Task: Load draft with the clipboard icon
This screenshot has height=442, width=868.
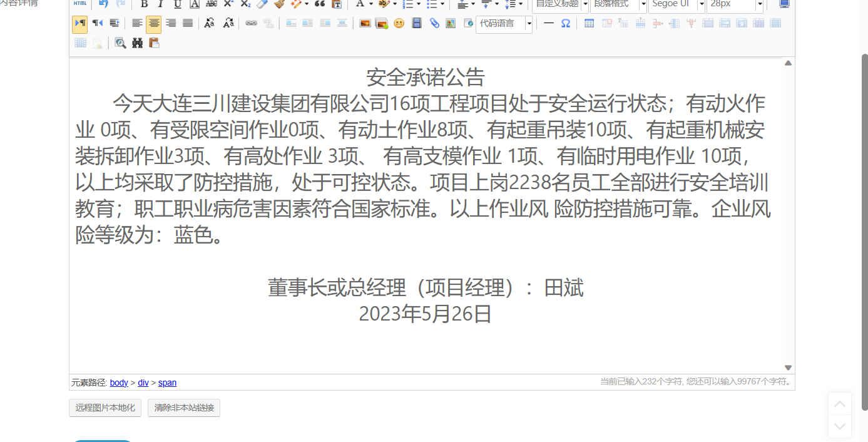Action: [154, 43]
